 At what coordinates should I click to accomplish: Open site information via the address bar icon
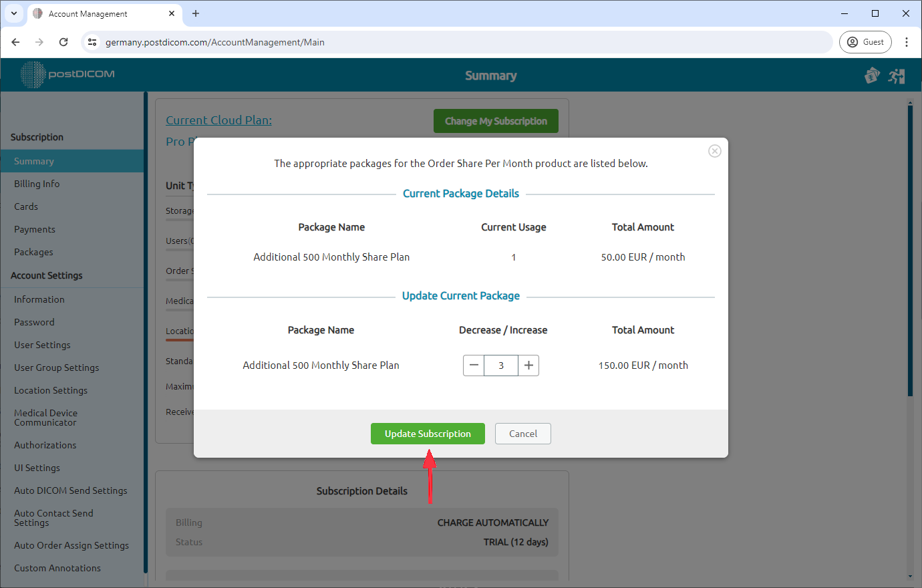[x=91, y=41]
